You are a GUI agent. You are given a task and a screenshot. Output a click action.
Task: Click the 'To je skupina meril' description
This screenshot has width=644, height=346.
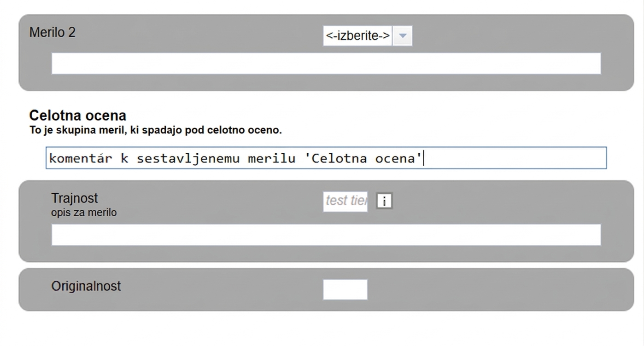(x=155, y=130)
